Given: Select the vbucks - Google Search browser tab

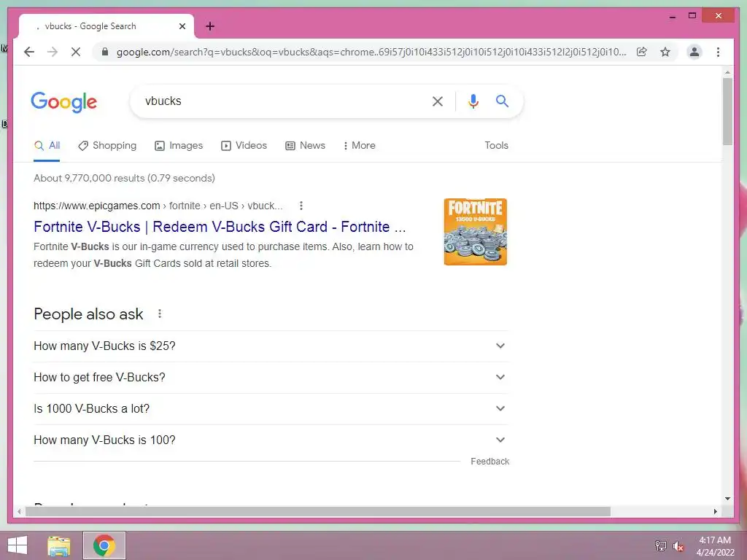Looking at the screenshot, I should coord(107,26).
